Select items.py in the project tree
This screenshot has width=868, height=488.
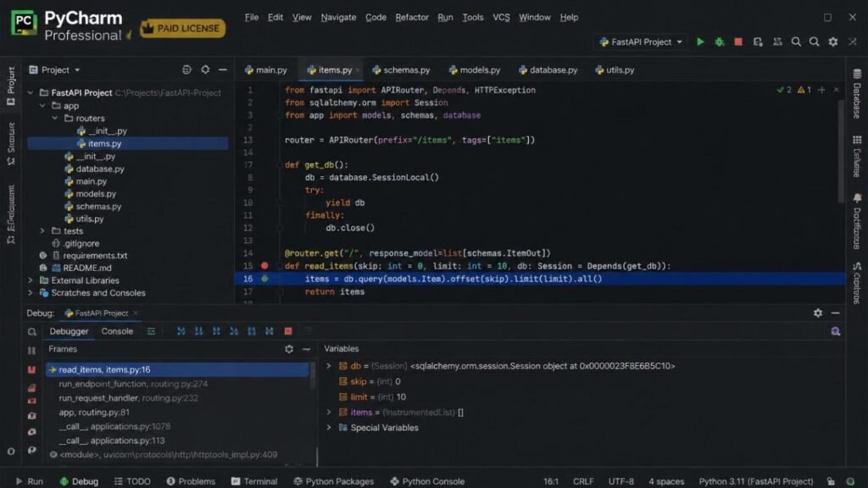click(127, 143)
